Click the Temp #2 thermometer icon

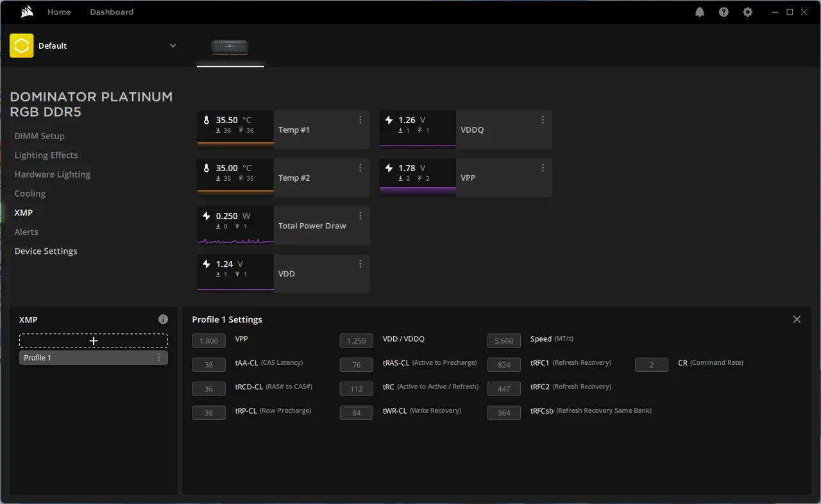pos(207,168)
